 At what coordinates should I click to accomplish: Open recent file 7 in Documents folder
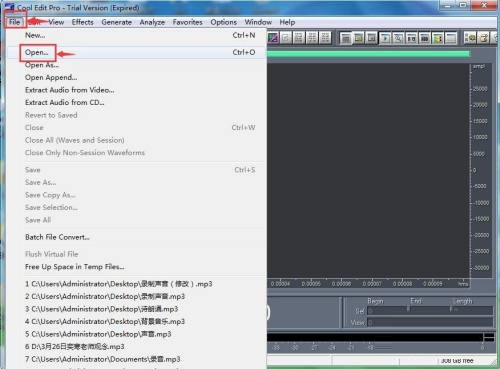[137, 359]
